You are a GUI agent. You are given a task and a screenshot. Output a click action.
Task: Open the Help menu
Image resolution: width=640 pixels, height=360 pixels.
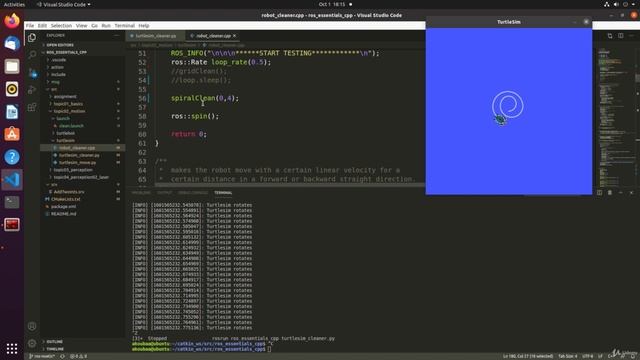[x=144, y=25]
